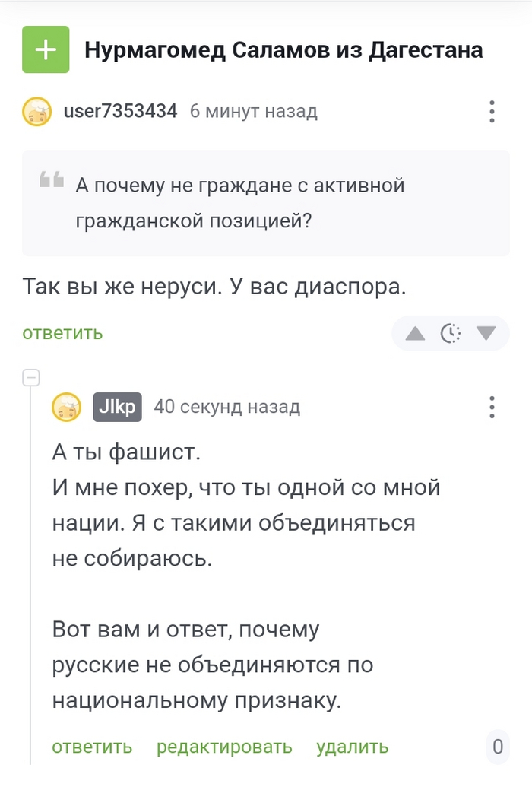Delete the comment via удалить
Screen dimensions: 532x787
(x=352, y=747)
